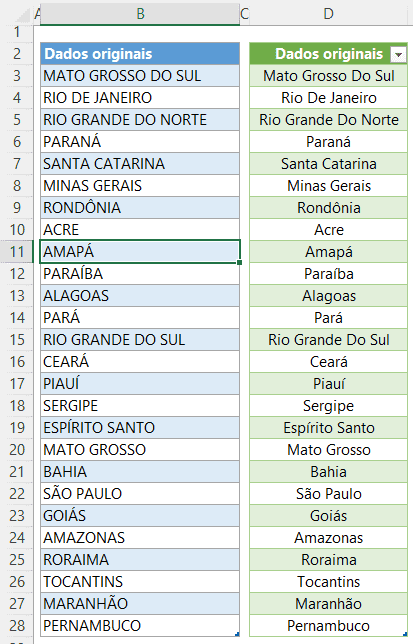Screen dimensions: 413x644
Task: Click narrow column C header
Action: tap(245, 14)
